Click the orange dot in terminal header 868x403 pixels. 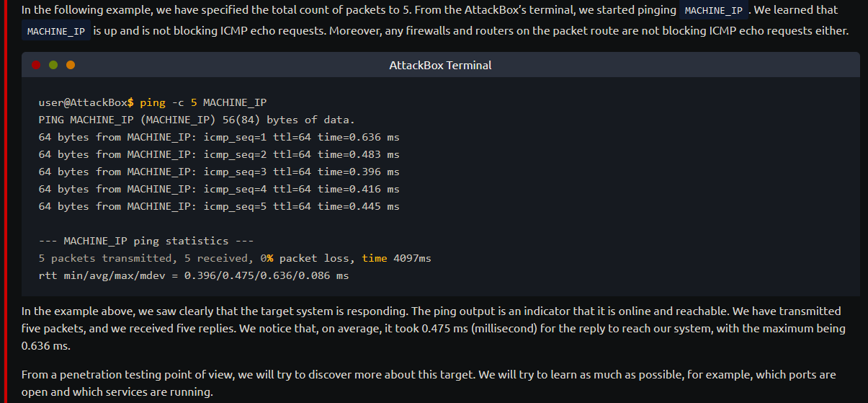(x=71, y=65)
